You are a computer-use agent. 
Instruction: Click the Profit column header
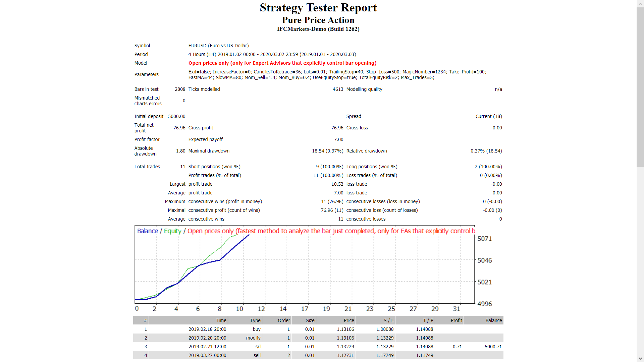pyautogui.click(x=457, y=320)
